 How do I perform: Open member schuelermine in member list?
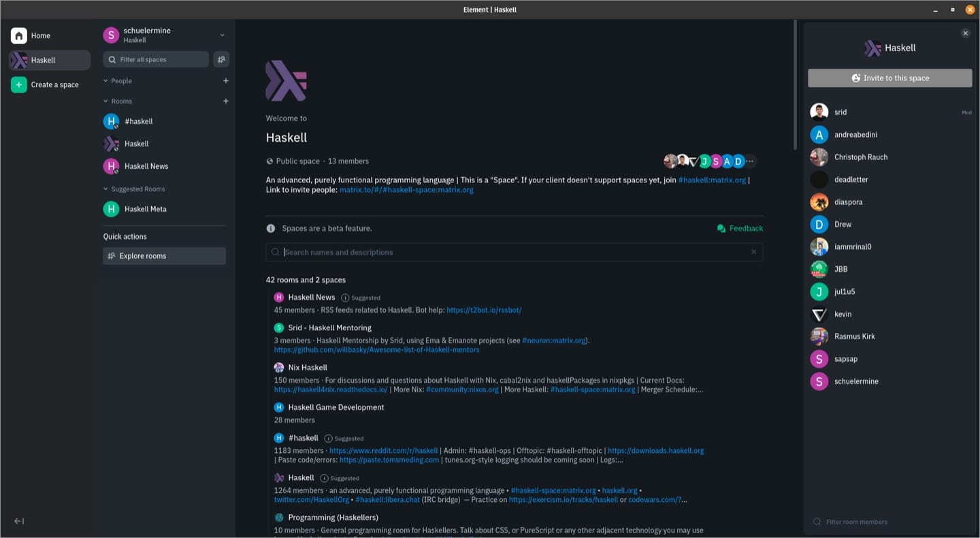click(x=890, y=381)
